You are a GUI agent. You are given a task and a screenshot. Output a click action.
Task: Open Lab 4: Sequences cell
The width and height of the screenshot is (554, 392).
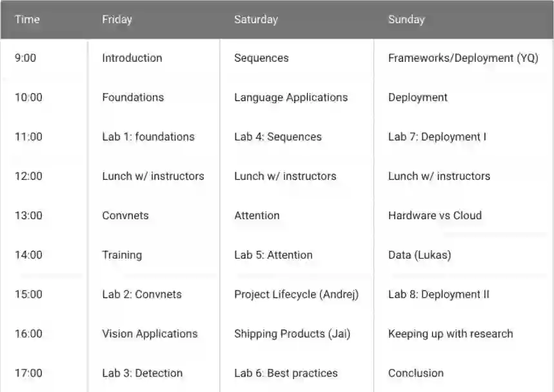click(277, 137)
